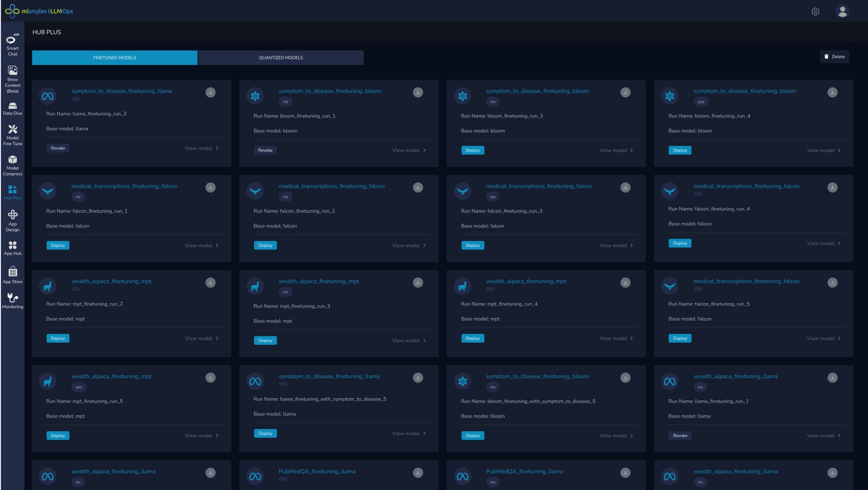This screenshot has height=490, width=868.
Task: Navigate to App Design
Action: (x=12, y=220)
